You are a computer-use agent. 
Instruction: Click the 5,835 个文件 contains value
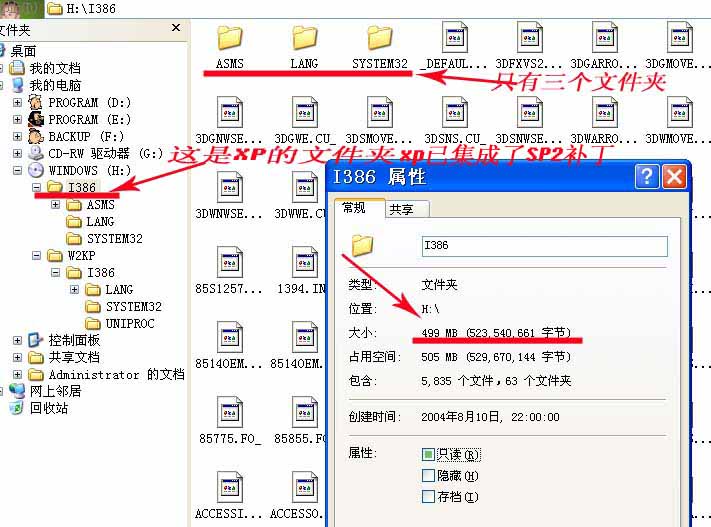click(496, 381)
